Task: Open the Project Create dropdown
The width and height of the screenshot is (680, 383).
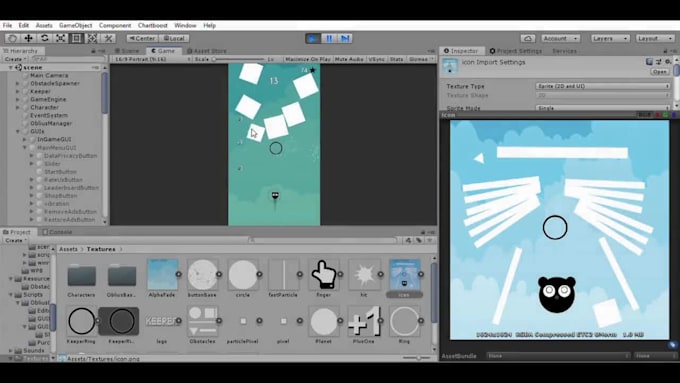Action: 16,240
